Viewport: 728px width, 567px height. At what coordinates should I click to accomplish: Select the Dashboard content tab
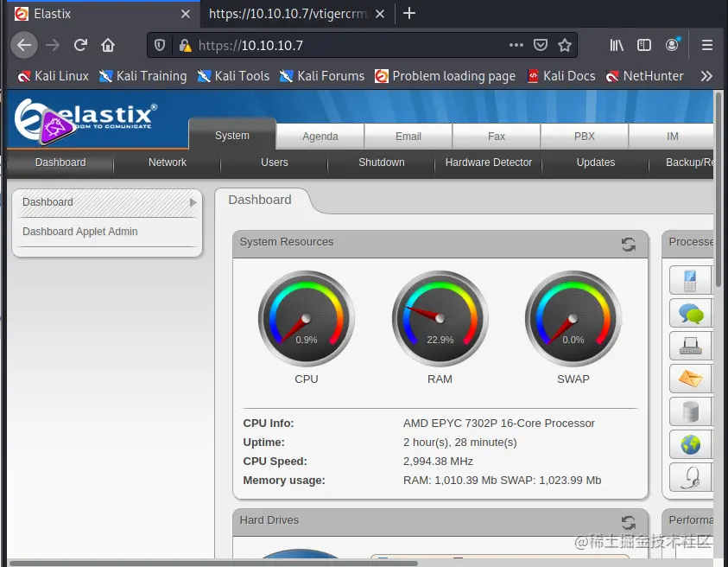[x=260, y=200]
